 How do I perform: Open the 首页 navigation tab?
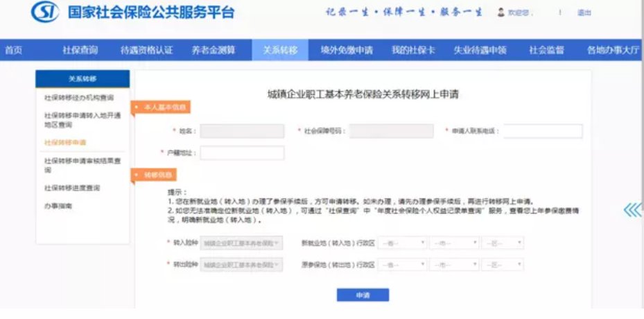click(x=13, y=50)
